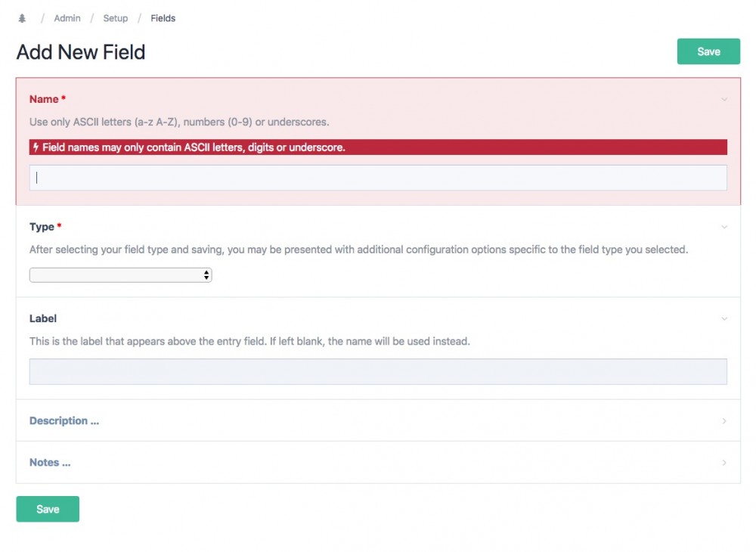Click the Fields breadcrumb item
The image size is (756, 552).
click(x=163, y=18)
